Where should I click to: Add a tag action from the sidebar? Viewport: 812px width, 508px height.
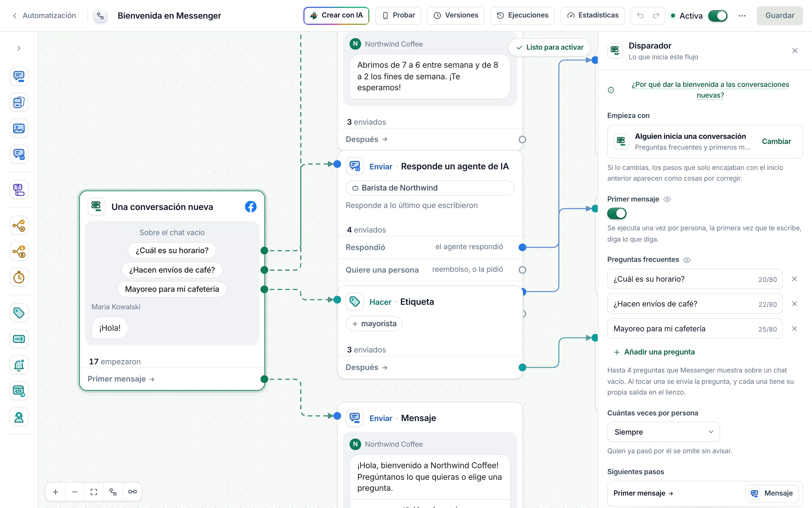click(19, 313)
